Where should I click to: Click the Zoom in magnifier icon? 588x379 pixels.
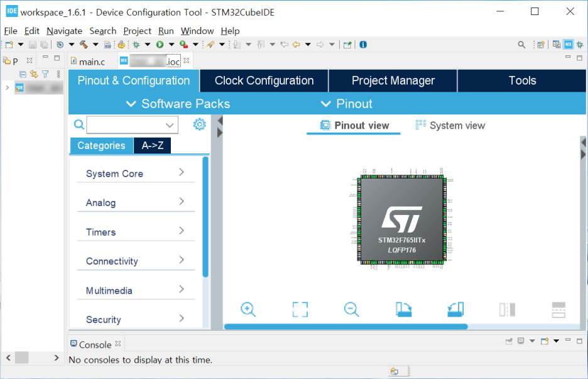[x=248, y=310]
